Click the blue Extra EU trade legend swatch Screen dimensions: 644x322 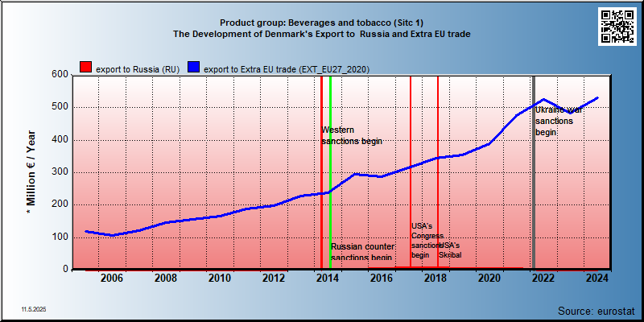click(194, 68)
